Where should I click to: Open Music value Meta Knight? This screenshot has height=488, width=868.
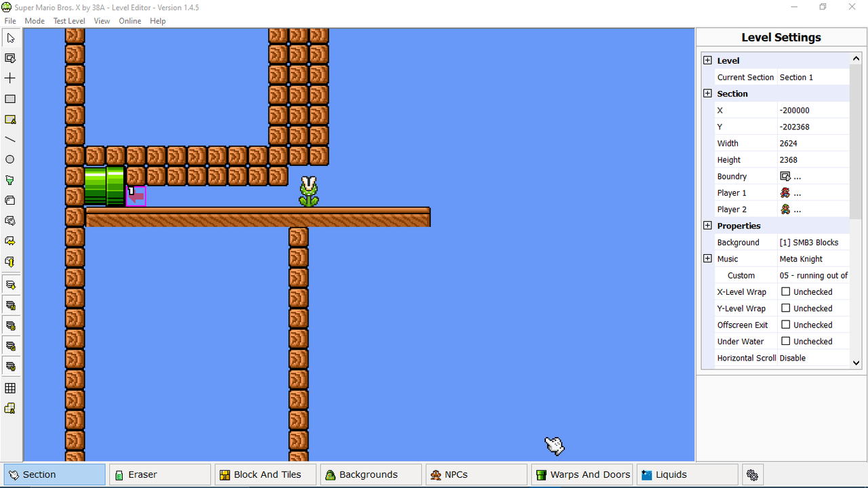tap(813, 259)
